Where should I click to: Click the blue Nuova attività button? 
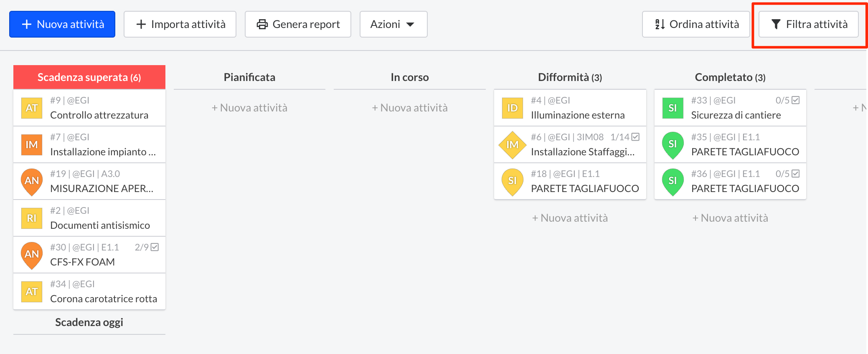pos(62,24)
